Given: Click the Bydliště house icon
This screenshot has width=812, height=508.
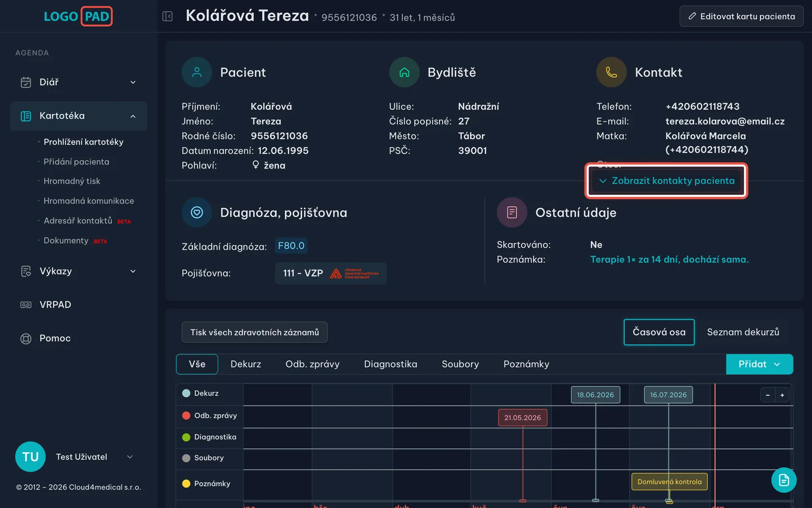Looking at the screenshot, I should 404,73.
